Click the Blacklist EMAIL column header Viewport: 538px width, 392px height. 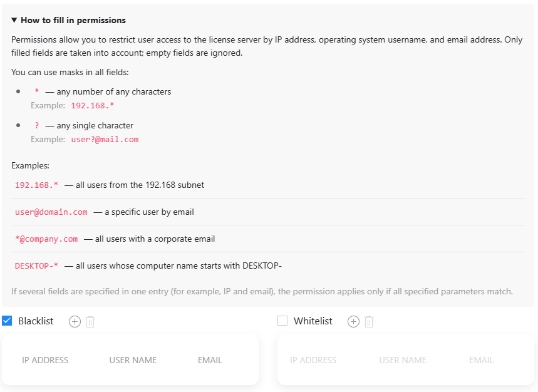coord(210,360)
